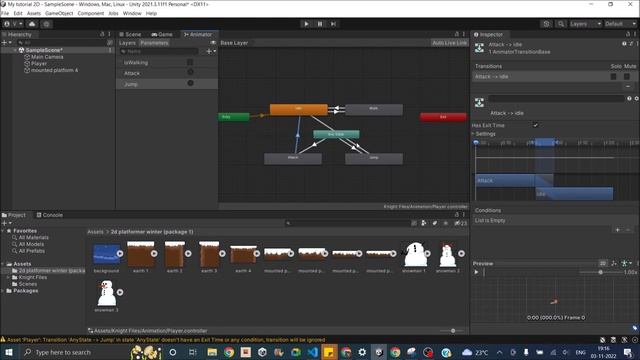This screenshot has height=360, width=640.
Task: Start Play mode with the play button
Action: coord(306,24)
